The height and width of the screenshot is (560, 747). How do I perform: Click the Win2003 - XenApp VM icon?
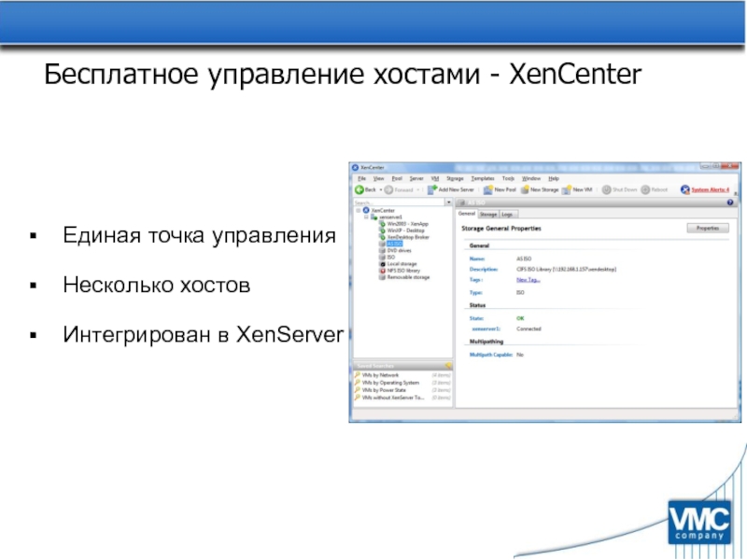382,223
